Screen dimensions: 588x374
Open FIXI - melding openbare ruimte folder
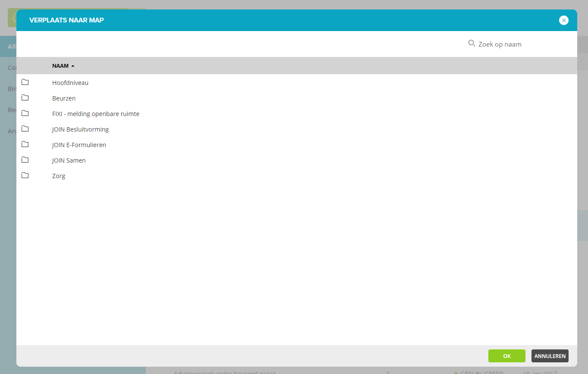(x=96, y=113)
